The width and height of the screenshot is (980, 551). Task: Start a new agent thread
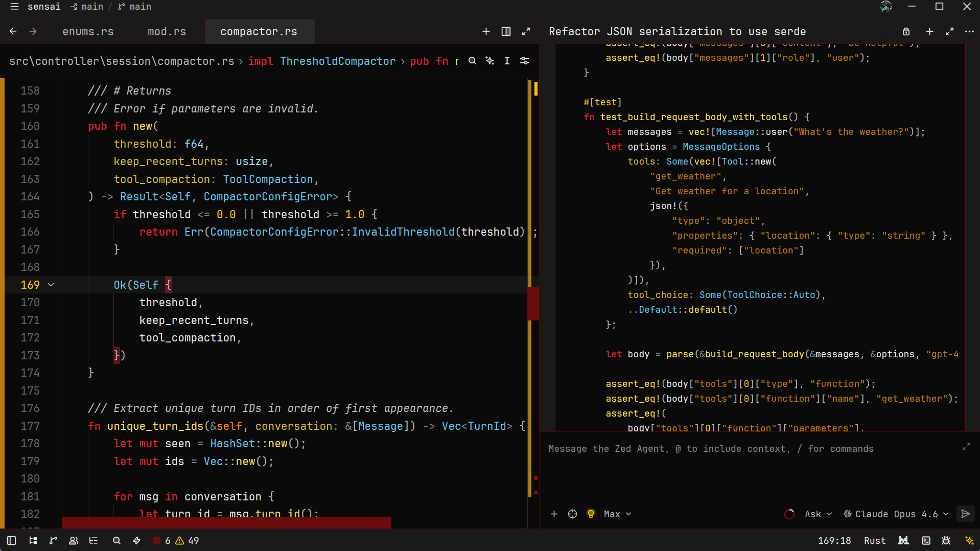coord(929,32)
